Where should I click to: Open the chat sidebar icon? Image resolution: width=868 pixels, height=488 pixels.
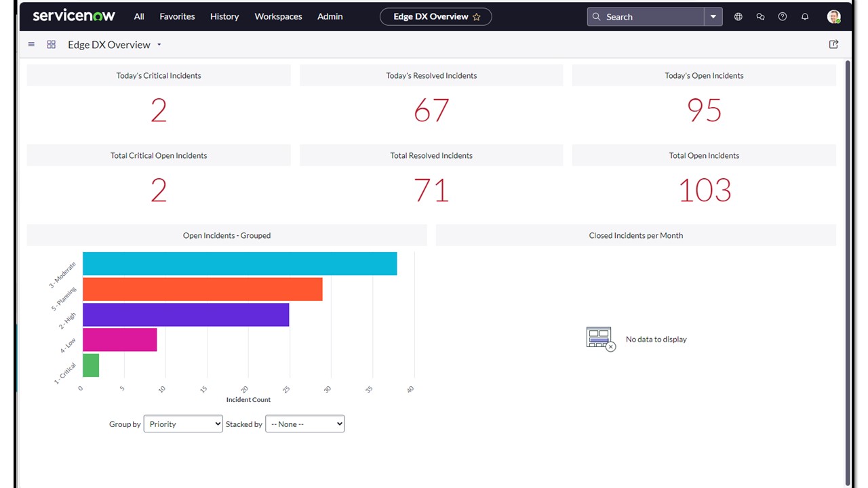pos(760,17)
